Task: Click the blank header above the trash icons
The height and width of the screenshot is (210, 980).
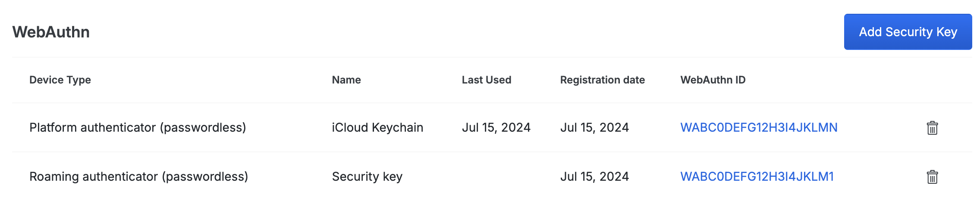Action: tap(932, 80)
